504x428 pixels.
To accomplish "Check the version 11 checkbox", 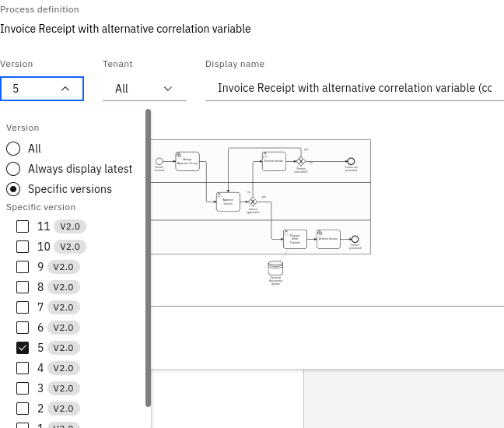I will [23, 226].
